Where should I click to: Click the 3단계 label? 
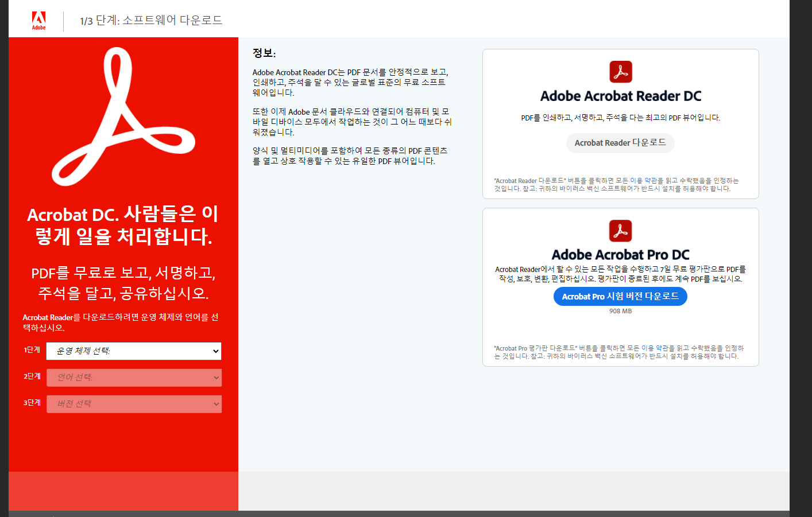click(x=32, y=403)
